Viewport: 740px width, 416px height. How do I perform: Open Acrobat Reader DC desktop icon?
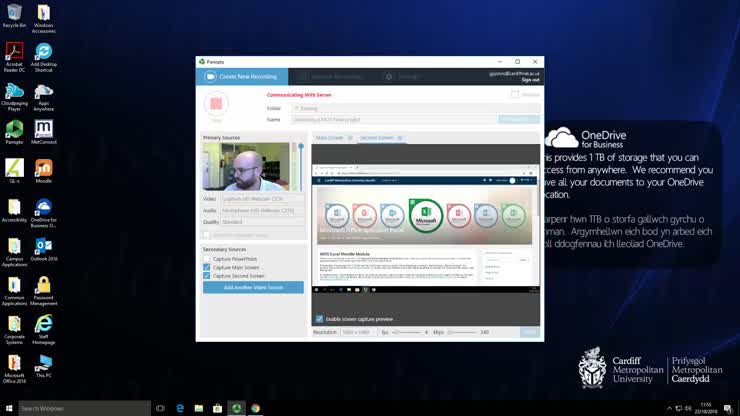pos(14,52)
